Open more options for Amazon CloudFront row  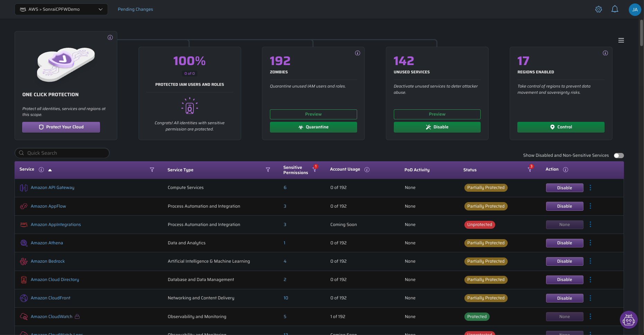[590, 298]
